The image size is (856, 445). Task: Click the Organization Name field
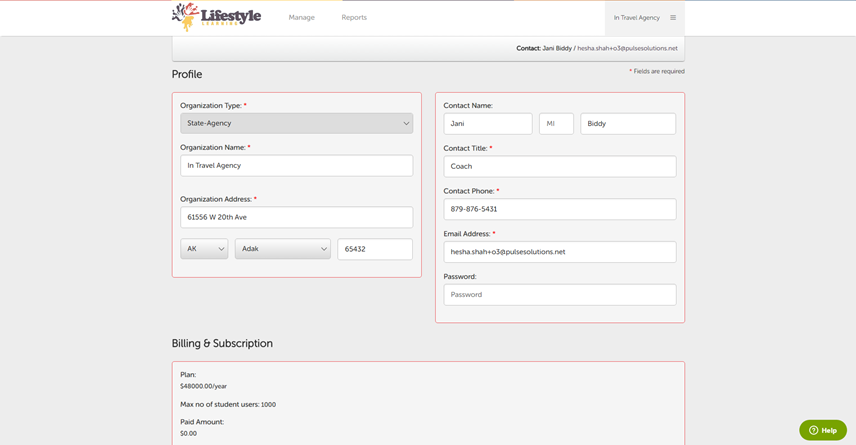point(296,166)
